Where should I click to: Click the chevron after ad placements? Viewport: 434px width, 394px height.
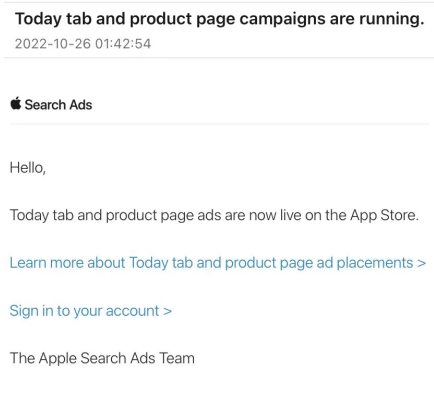[422, 263]
